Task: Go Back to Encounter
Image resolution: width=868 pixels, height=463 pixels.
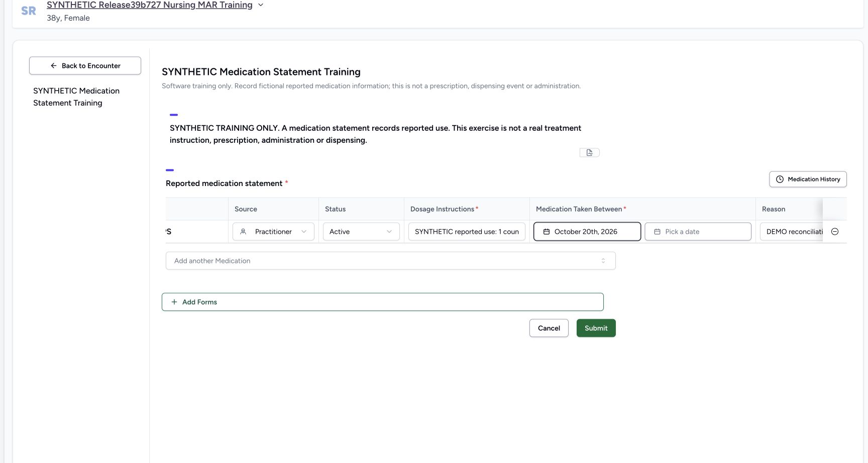Action: point(85,66)
